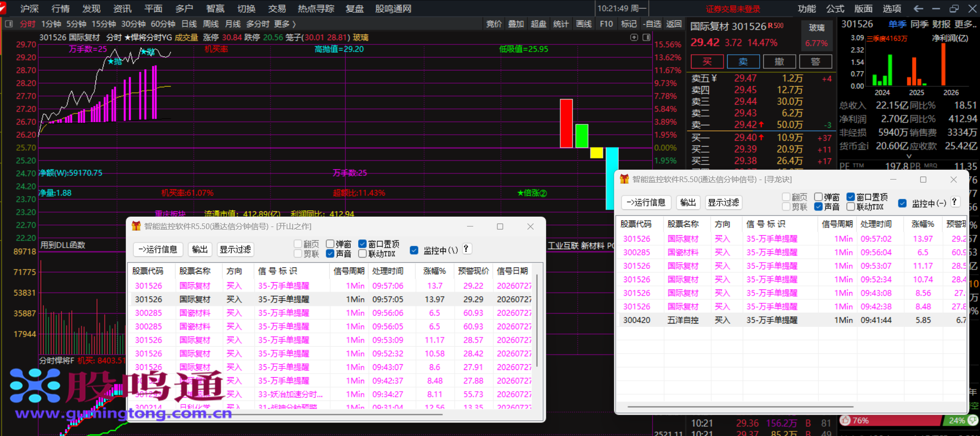980x436 pixels.
Task: Click 显示过滤 in 寻龙诀 window
Action: (x=724, y=202)
